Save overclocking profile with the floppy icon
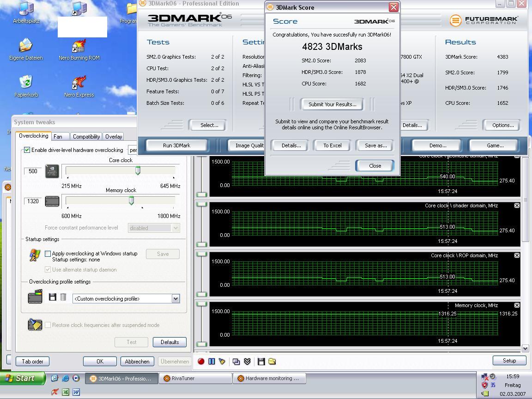 pos(53,297)
